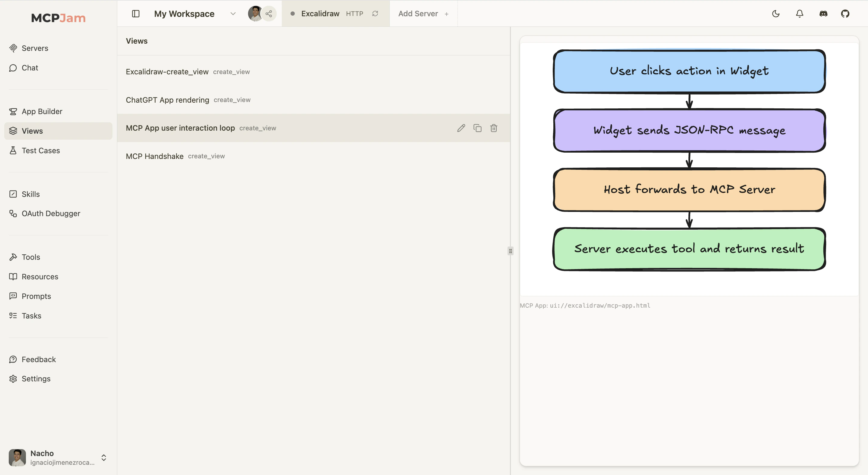This screenshot has height=475, width=868.
Task: Expand the My Workspace dropdown chevron
Action: [x=233, y=14]
